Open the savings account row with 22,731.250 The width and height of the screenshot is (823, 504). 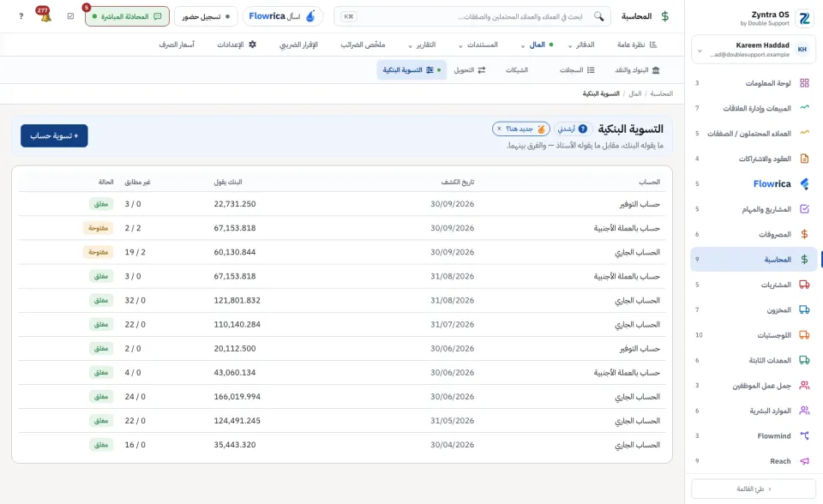click(342, 204)
